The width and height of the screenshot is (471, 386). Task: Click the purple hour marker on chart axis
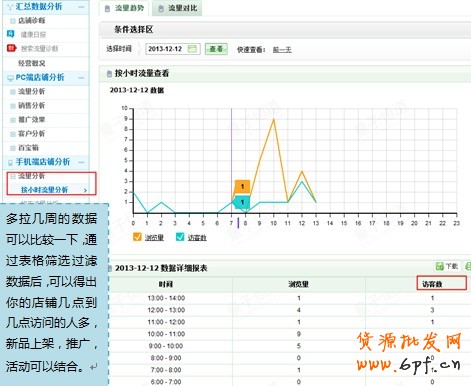click(238, 223)
